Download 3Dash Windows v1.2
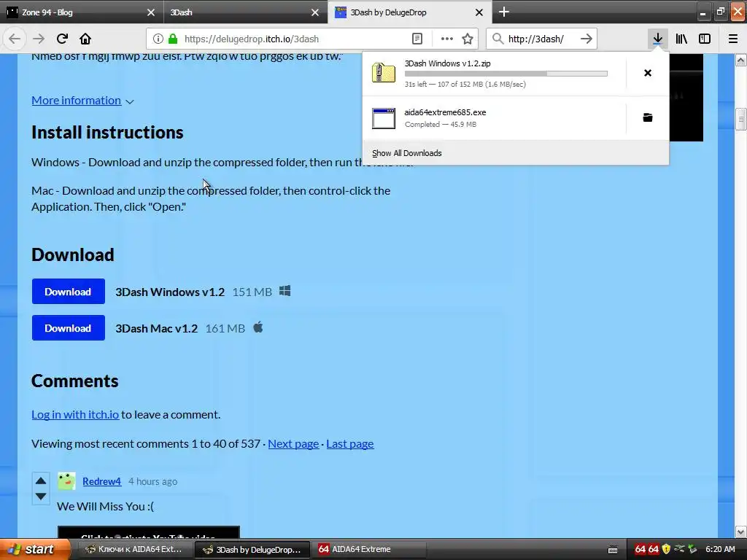Screen dimensions: 747x560 tap(68, 292)
